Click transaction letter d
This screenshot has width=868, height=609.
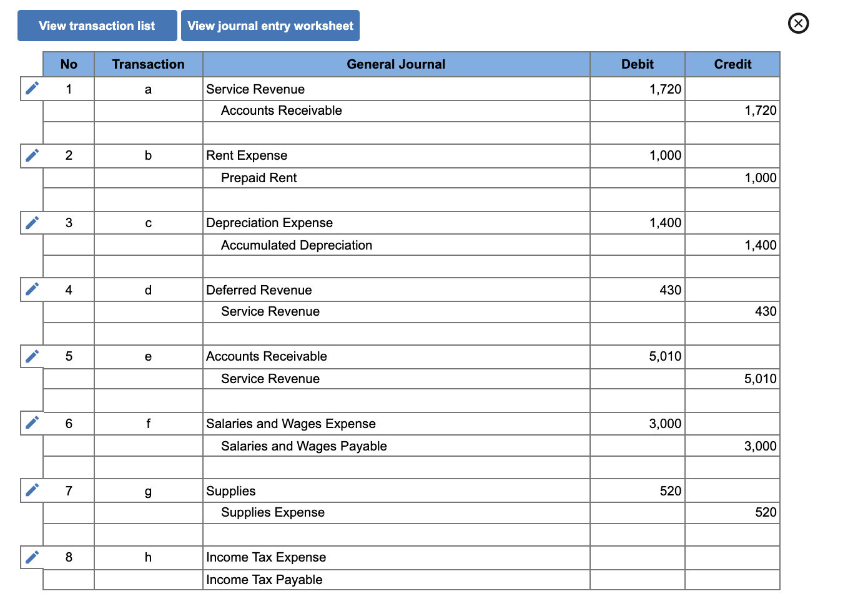coord(149,290)
